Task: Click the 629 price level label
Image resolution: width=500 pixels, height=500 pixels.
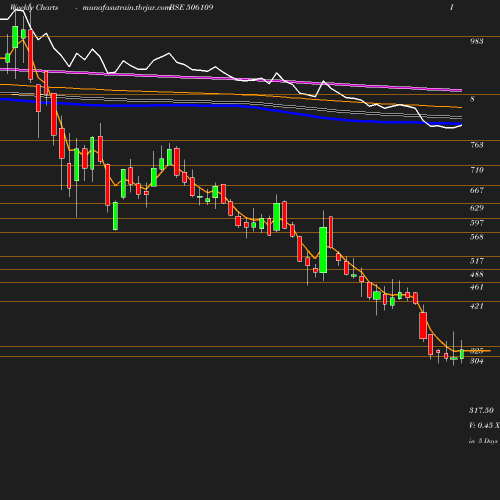Action: point(477,208)
